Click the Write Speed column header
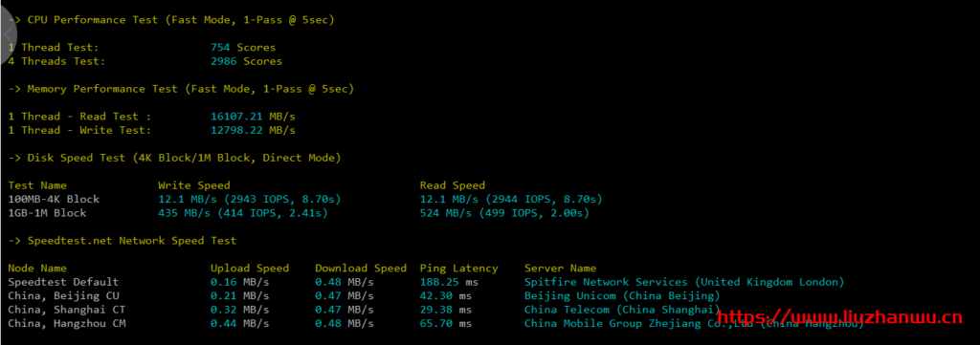Screen dimensions: 980x345 (193, 185)
